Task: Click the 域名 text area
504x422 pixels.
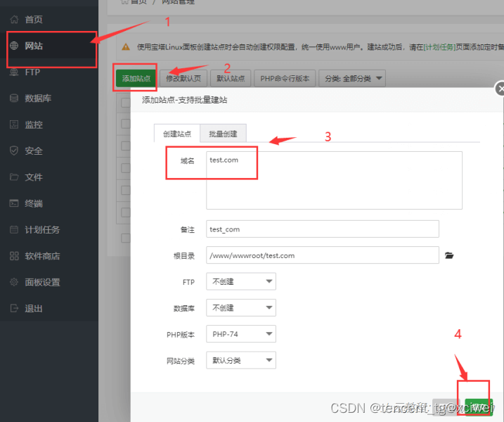Action: 334,180
